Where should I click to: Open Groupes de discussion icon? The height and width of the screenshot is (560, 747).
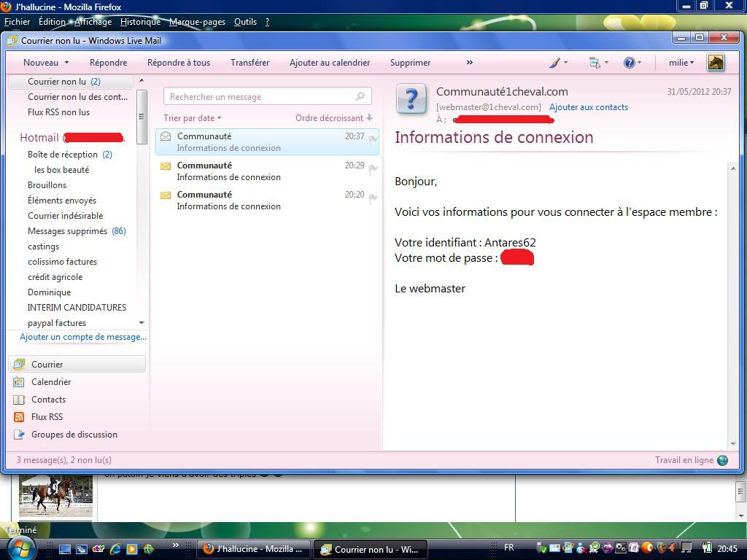tap(19, 435)
